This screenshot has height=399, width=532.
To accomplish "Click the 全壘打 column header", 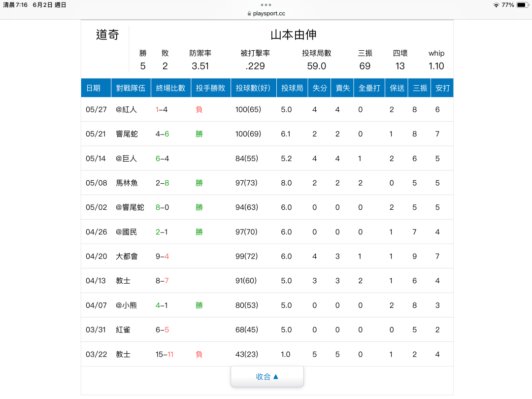I will [x=369, y=88].
